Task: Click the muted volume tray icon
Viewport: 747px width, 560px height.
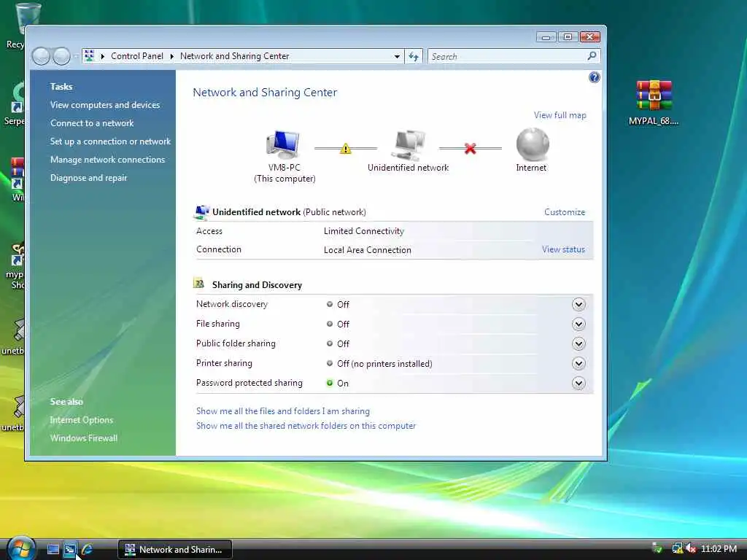Action: click(x=690, y=548)
